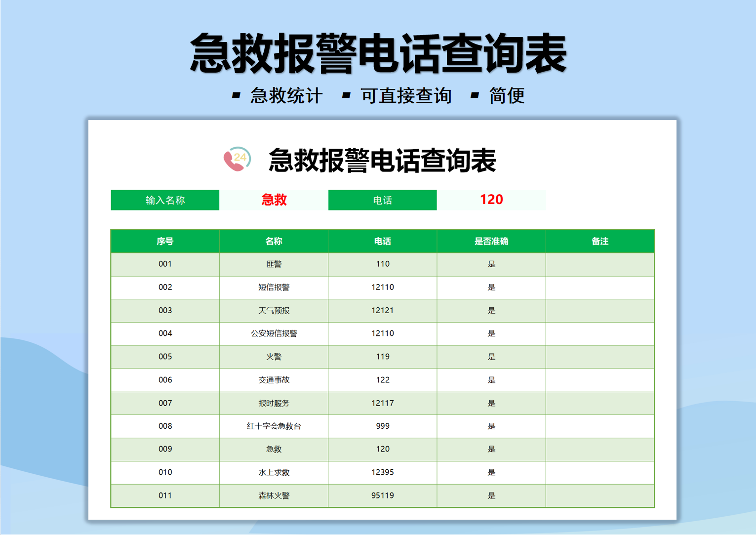
Task: Click the green 电话 query label cell
Action: (382, 200)
